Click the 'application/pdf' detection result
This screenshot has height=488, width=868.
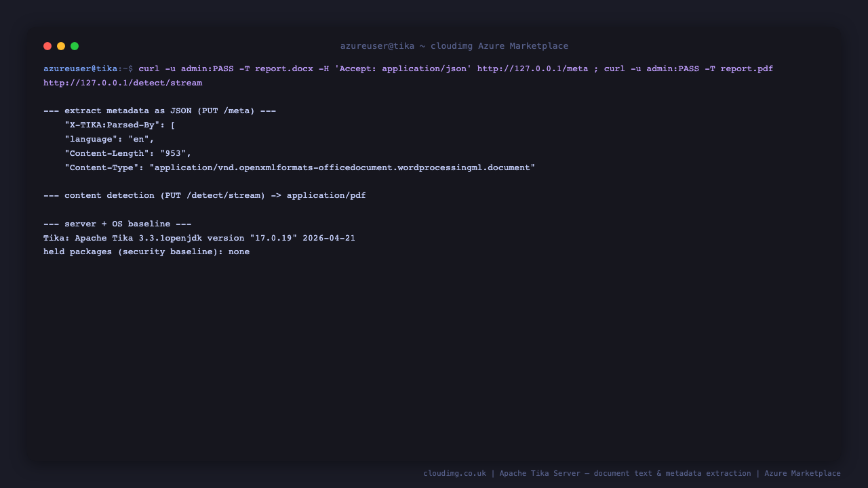click(326, 195)
